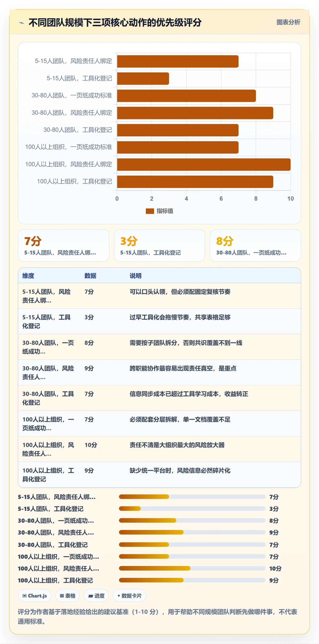Viewport: 319px width, 644px height.
Task: Click the footnote text about 评分 baseline
Action: 157,616
